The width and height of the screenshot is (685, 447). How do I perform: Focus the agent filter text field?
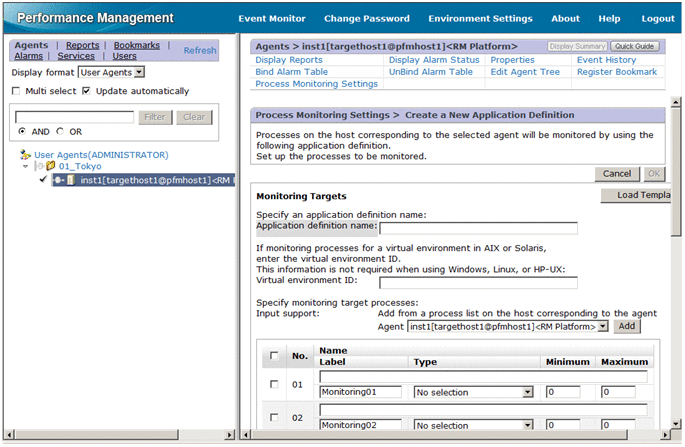pos(75,117)
